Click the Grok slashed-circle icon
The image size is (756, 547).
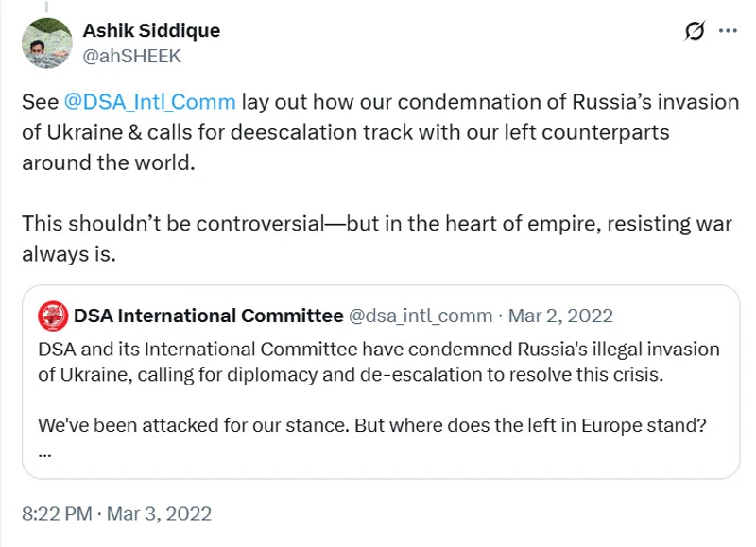[x=694, y=31]
